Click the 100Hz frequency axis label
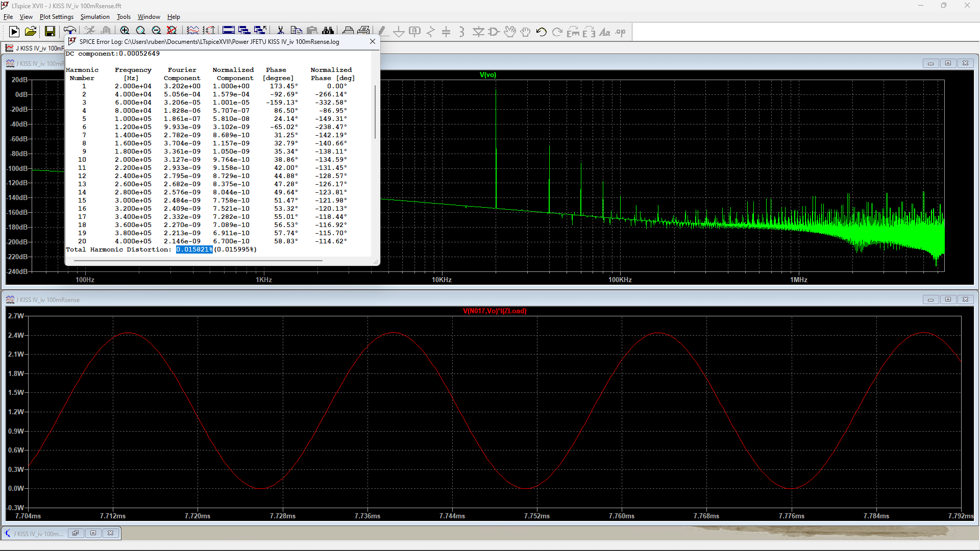Viewport: 980px width, 551px height. coord(85,280)
